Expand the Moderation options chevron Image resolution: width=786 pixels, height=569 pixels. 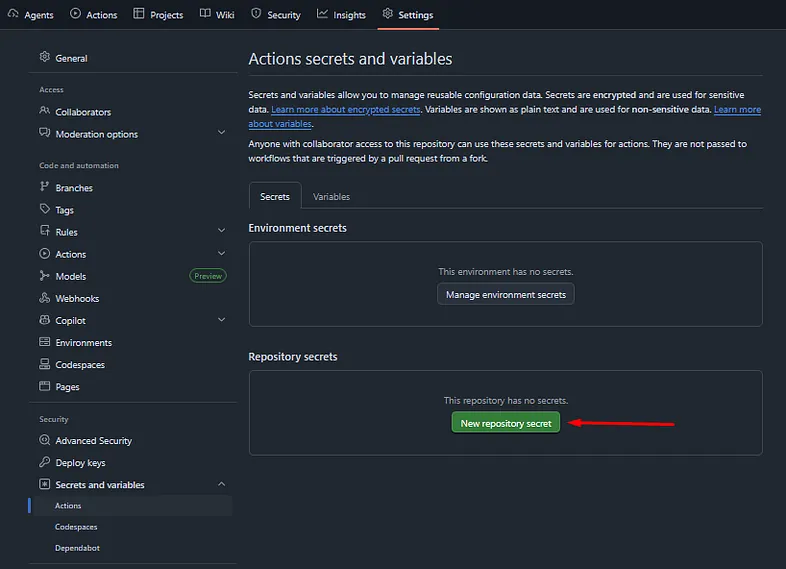pyautogui.click(x=222, y=133)
